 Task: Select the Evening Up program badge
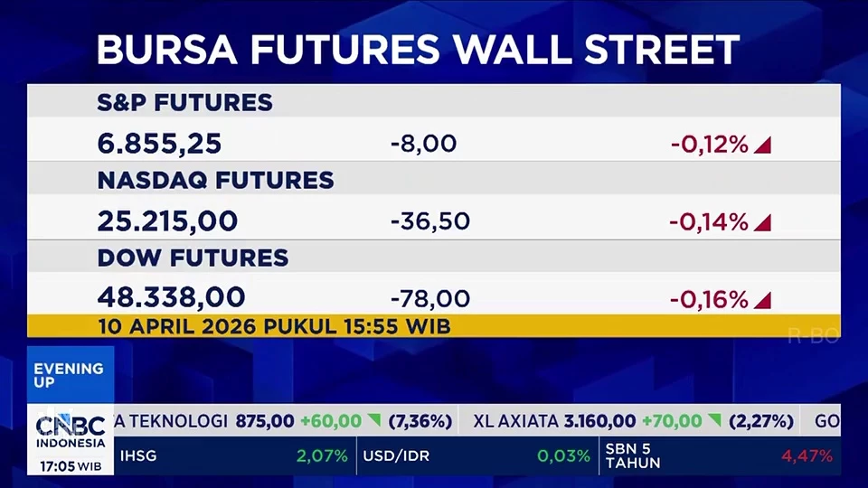[69, 374]
